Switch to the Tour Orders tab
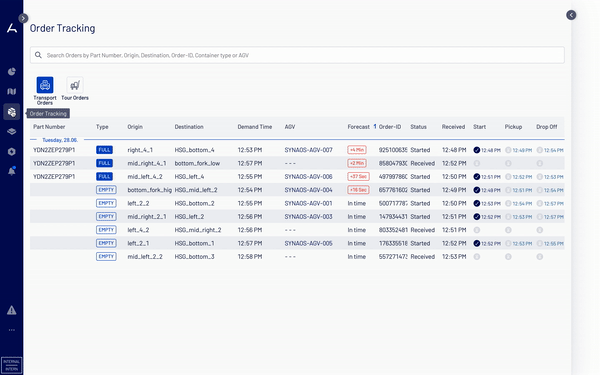Screen dimensions: 600x375 (x=75, y=89)
